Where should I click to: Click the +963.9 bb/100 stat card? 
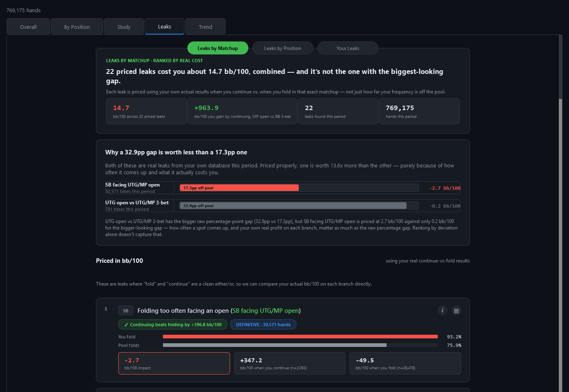click(x=242, y=111)
